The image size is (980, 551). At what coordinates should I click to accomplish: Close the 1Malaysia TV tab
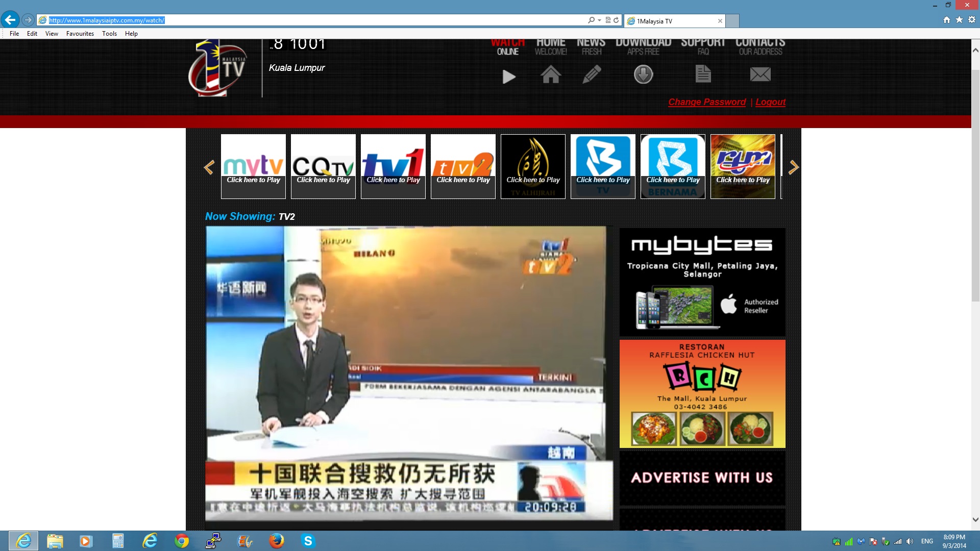tap(720, 21)
